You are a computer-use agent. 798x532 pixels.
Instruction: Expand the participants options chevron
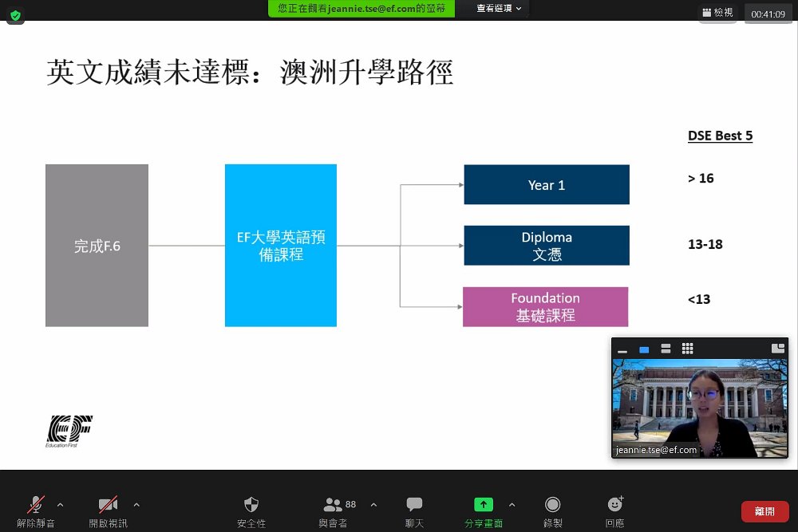tap(374, 505)
